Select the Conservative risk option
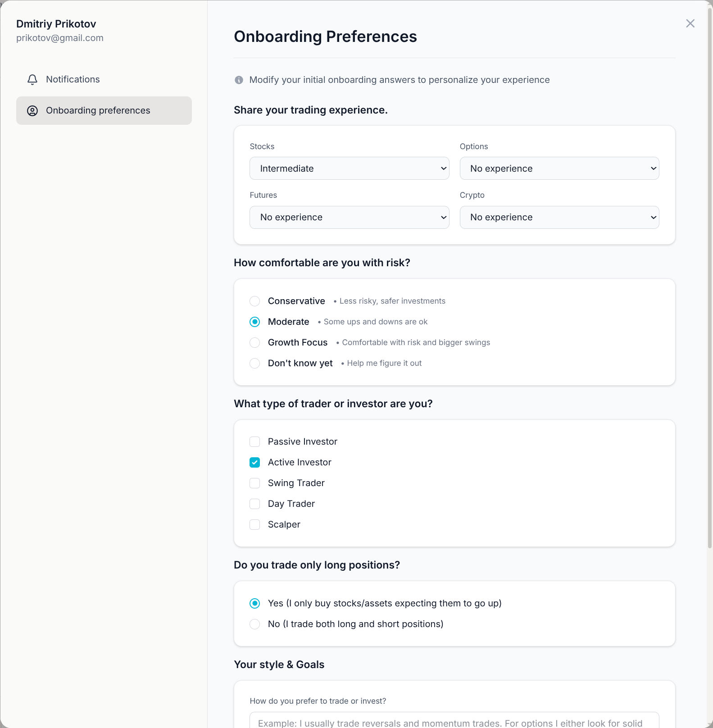This screenshot has width=713, height=728. pos(255,301)
